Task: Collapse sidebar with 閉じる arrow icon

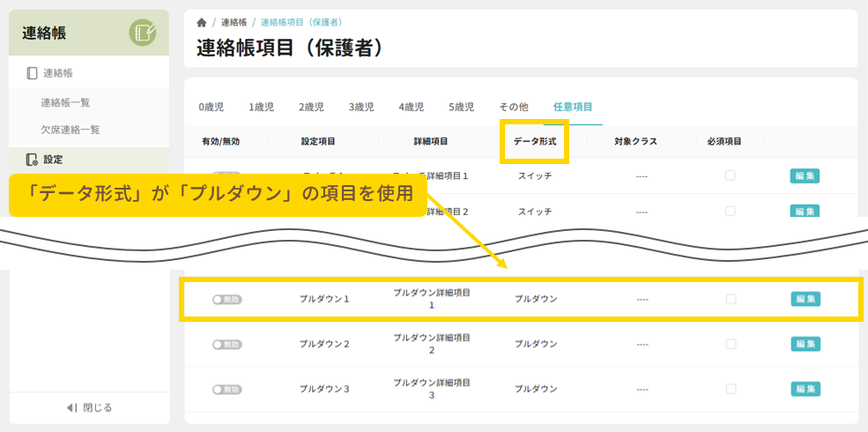Action: [x=72, y=407]
